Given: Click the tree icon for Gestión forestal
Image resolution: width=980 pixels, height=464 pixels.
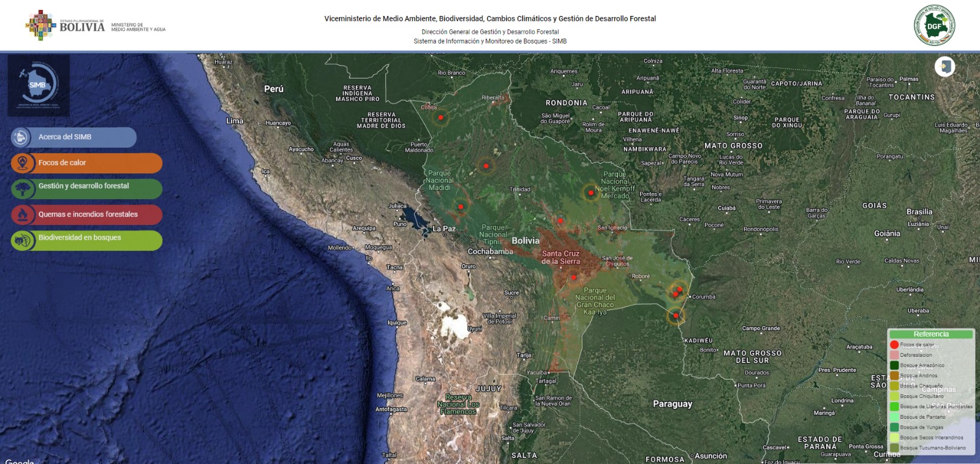Looking at the screenshot, I should click(x=23, y=188).
